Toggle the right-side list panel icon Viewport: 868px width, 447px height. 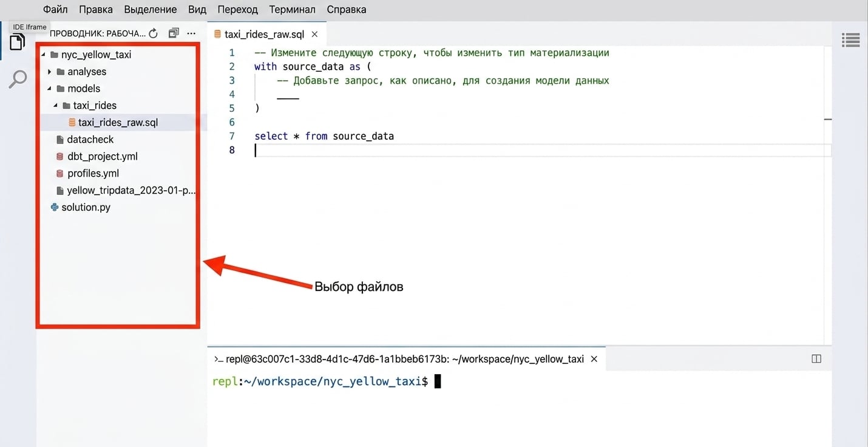851,40
